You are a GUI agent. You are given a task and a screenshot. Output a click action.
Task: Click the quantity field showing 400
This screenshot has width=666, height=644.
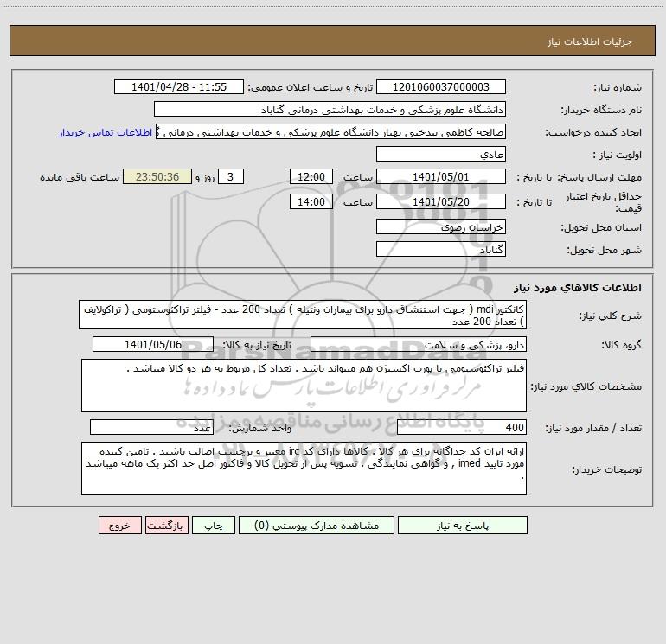point(462,428)
